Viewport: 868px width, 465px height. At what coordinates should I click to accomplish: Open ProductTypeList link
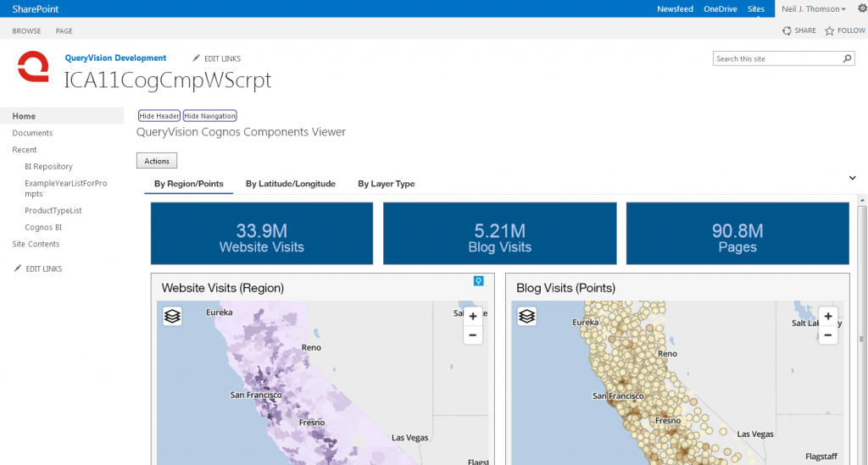[x=53, y=210]
